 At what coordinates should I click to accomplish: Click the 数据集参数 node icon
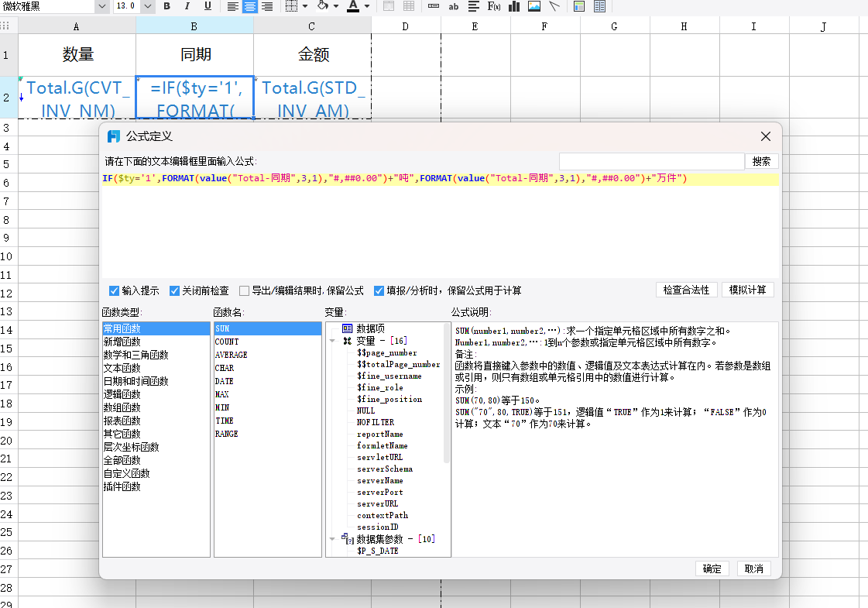[347, 538]
